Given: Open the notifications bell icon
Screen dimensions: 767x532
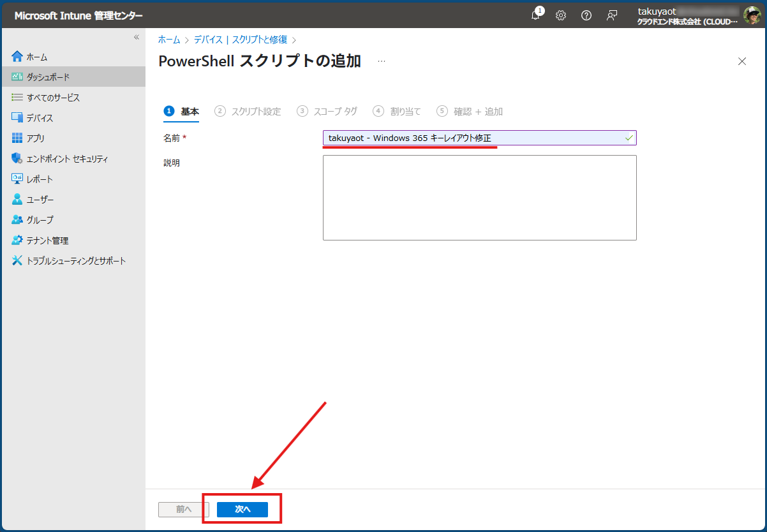Looking at the screenshot, I should (x=535, y=15).
